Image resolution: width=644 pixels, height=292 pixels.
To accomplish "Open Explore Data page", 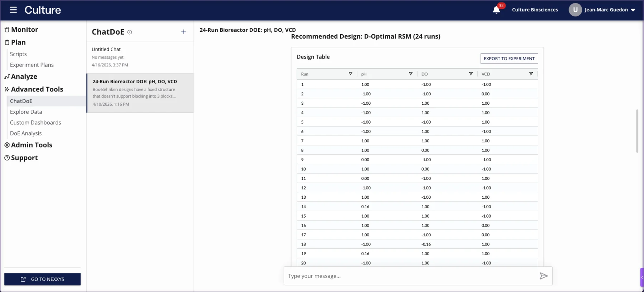I will [x=26, y=112].
